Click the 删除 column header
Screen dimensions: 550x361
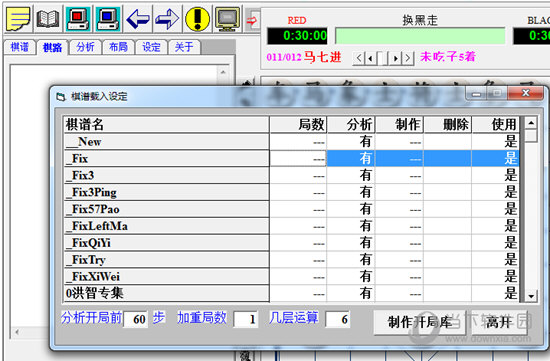(x=448, y=125)
